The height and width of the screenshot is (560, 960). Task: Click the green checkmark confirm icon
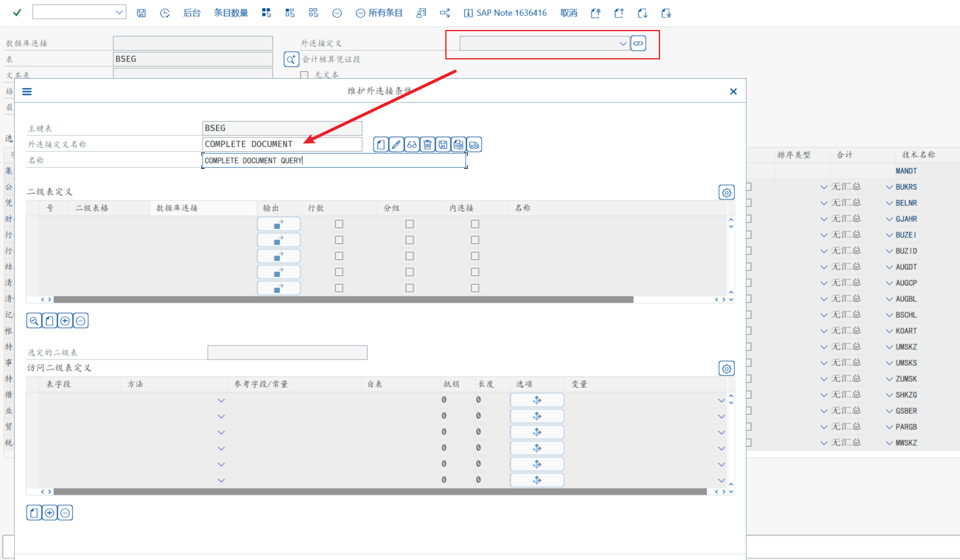(17, 12)
